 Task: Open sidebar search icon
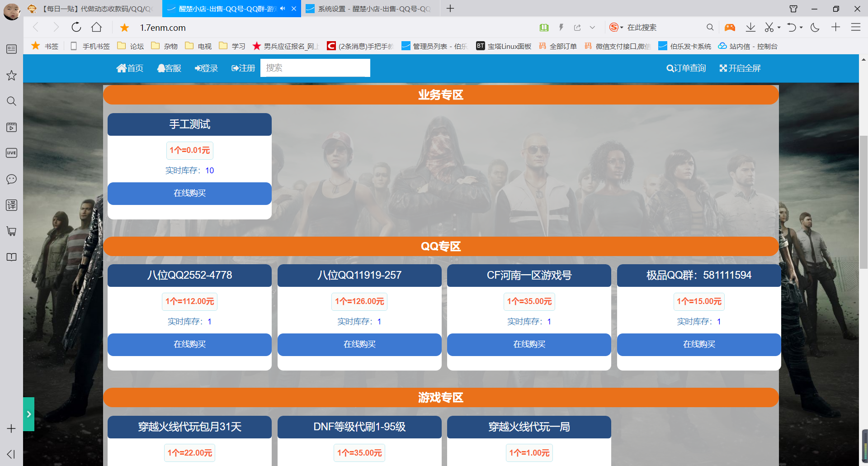(11, 101)
